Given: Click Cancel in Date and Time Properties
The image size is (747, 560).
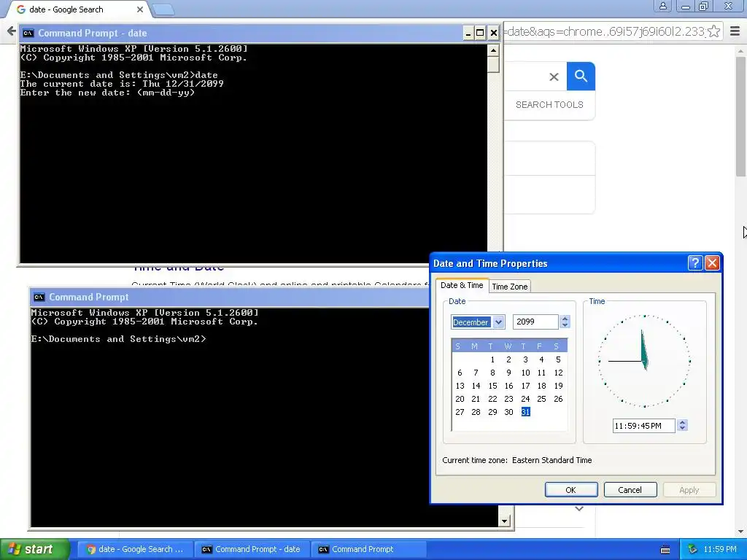Looking at the screenshot, I should point(630,489).
